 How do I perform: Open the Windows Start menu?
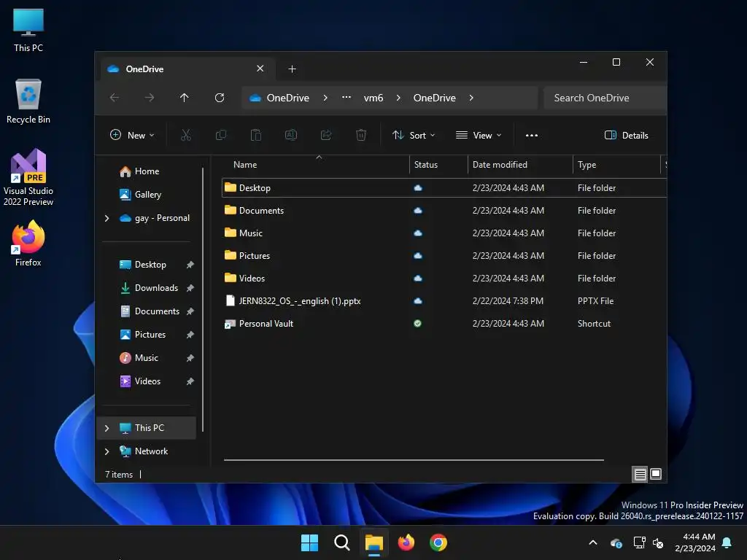pos(309,542)
